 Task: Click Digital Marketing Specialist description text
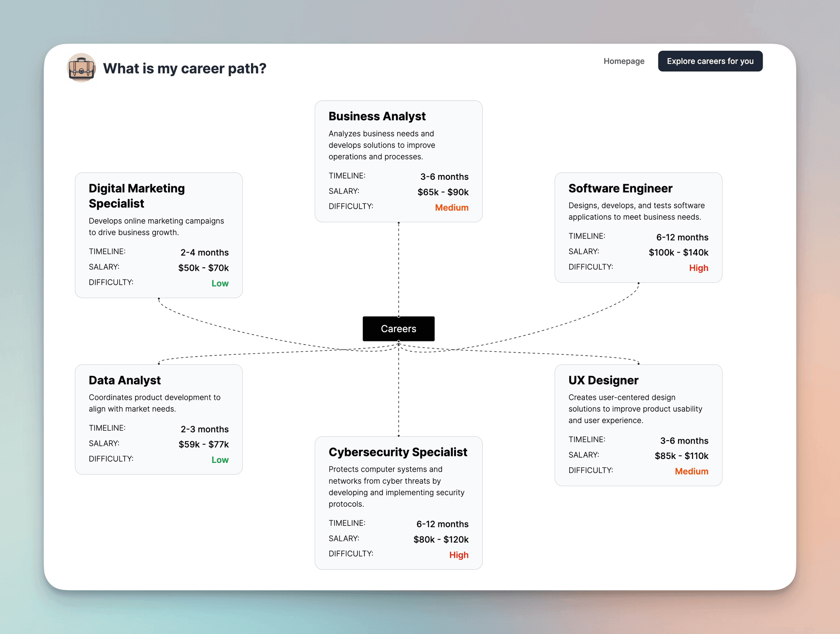point(156,227)
